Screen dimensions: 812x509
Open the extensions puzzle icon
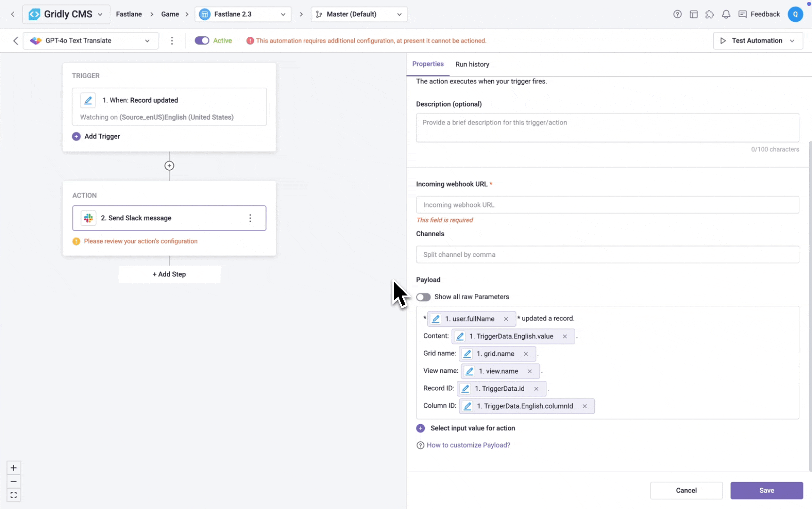coord(709,14)
